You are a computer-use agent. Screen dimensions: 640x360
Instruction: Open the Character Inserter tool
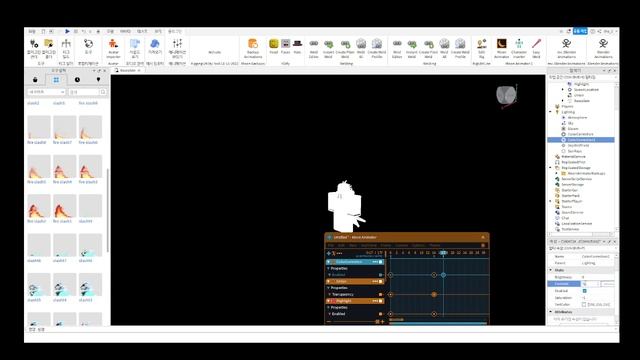(x=519, y=48)
